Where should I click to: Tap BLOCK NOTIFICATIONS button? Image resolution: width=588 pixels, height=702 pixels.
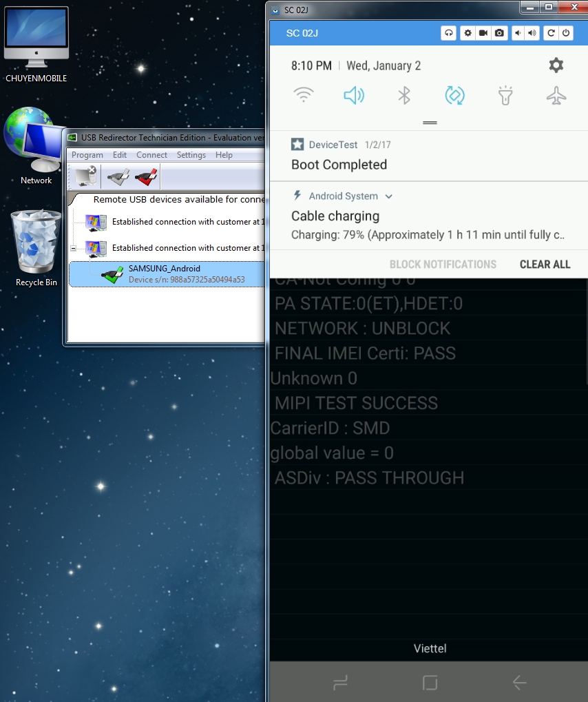click(443, 264)
